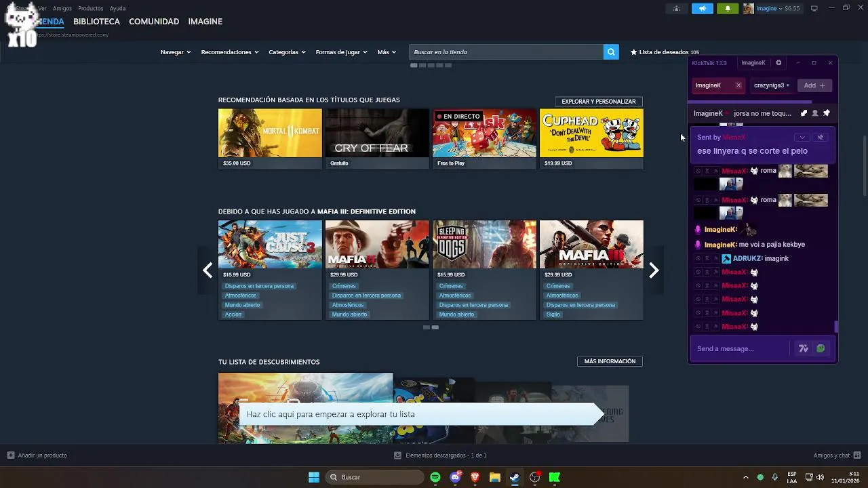This screenshot has height=488, width=868.
Task: Open Discord from the taskbar
Action: point(455,477)
